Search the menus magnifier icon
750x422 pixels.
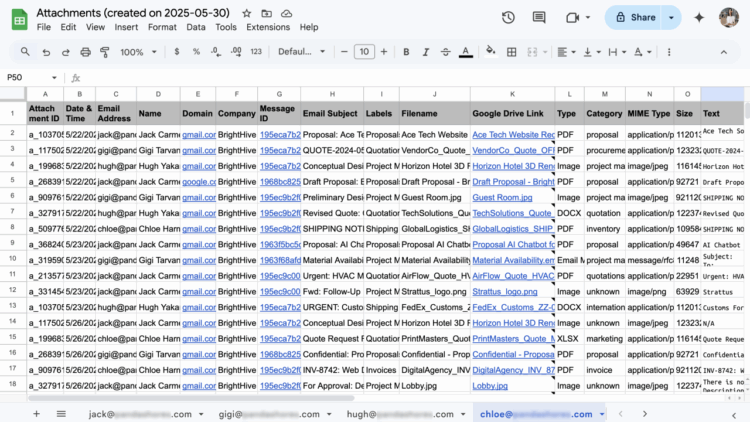coord(25,52)
